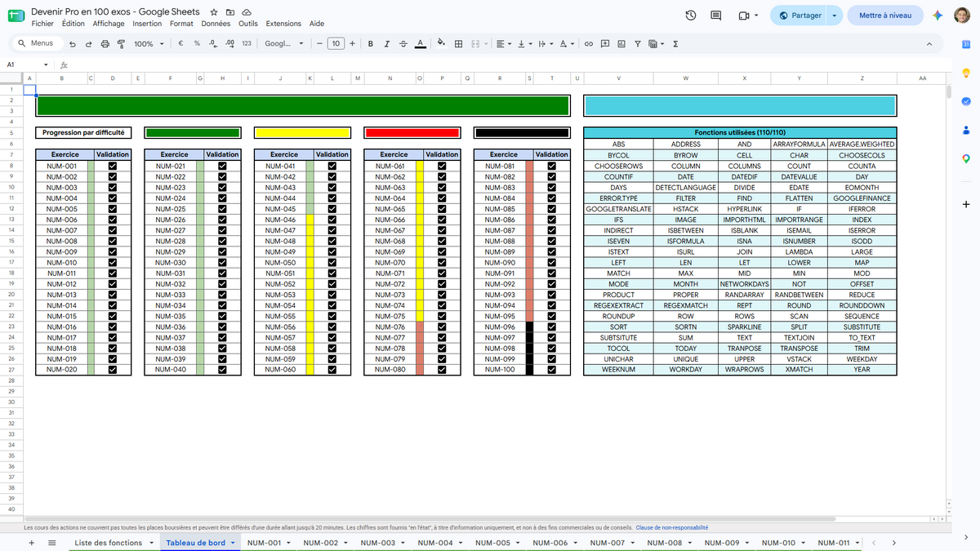
Task: Open the fill color bucket
Action: pyautogui.click(x=442, y=44)
